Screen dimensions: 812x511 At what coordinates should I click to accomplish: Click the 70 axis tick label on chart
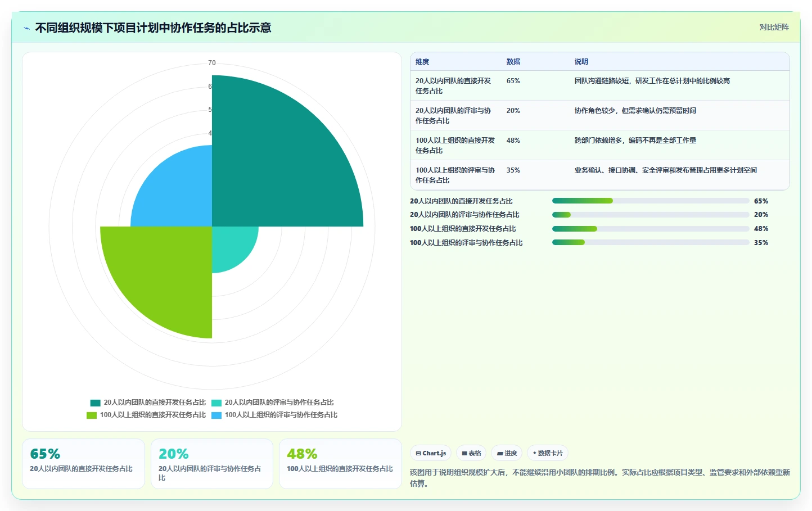[x=212, y=63]
